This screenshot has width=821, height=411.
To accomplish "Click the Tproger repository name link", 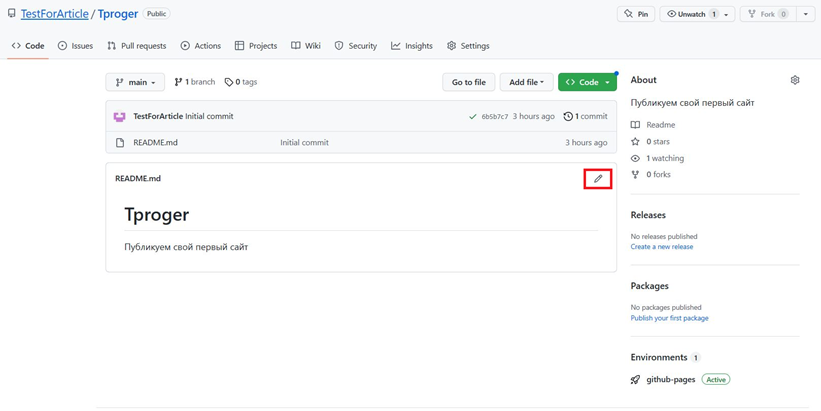I will pyautogui.click(x=118, y=14).
